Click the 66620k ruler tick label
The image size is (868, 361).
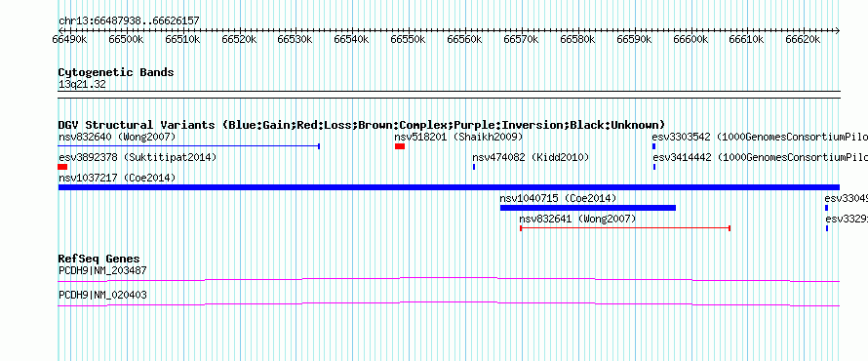coord(804,40)
